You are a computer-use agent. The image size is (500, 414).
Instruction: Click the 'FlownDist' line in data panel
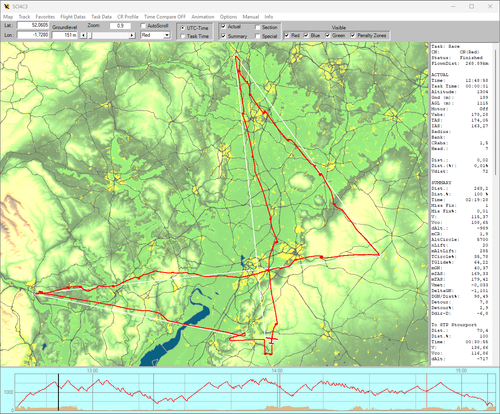(460, 63)
